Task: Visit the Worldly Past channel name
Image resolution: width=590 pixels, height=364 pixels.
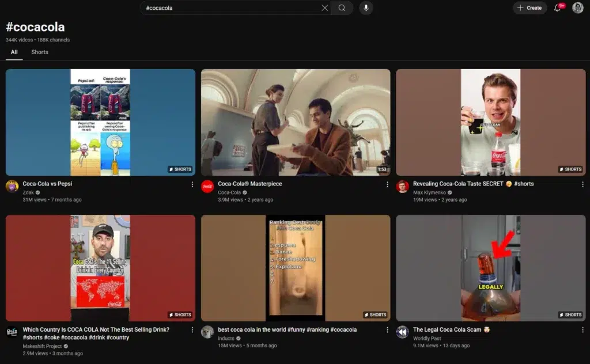Action: click(427, 339)
